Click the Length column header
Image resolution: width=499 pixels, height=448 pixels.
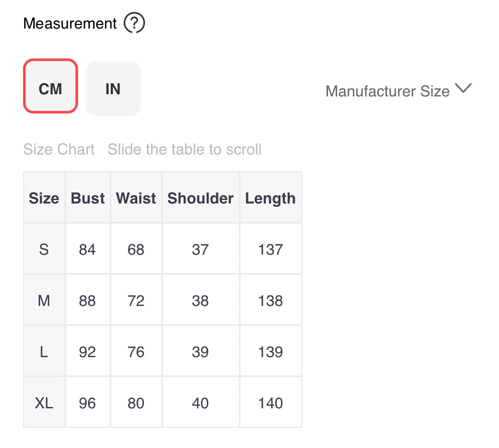(270, 198)
